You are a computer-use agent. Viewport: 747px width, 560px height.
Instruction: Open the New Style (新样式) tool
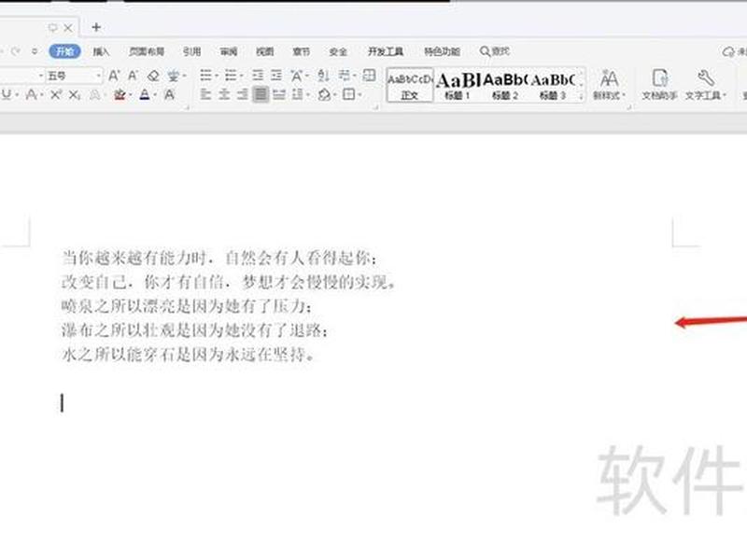[x=609, y=85]
